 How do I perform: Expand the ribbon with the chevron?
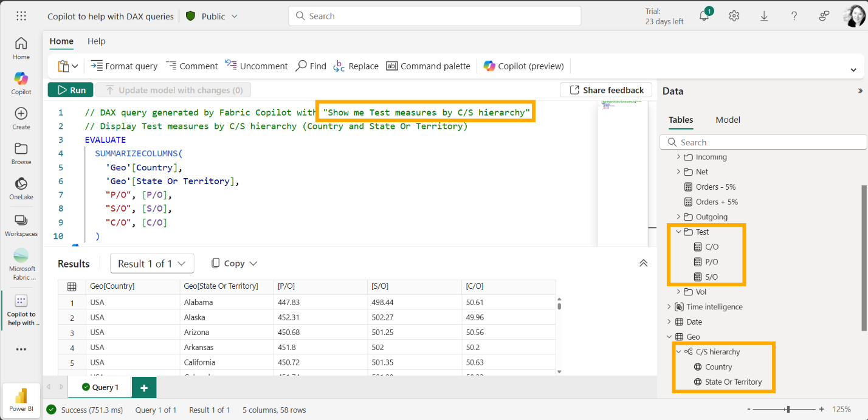(853, 70)
